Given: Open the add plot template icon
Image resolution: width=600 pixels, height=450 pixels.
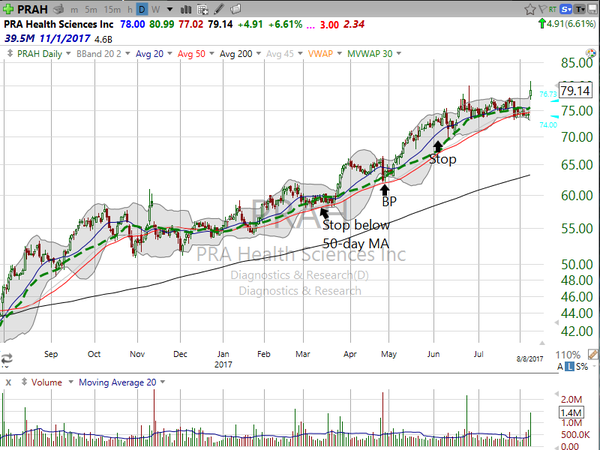Looking at the screenshot, I should click(x=203, y=9).
